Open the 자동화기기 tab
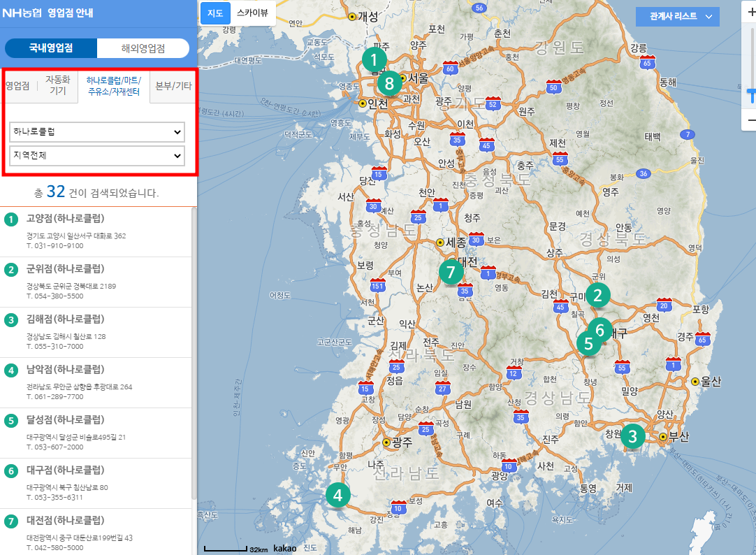This screenshot has width=756, height=555. coord(58,85)
